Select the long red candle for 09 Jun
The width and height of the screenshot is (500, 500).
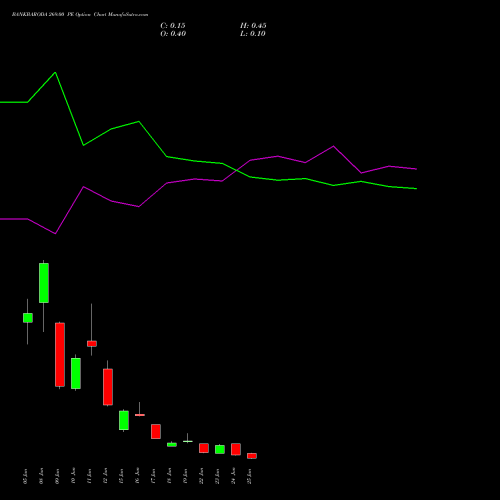pyautogui.click(x=60, y=355)
